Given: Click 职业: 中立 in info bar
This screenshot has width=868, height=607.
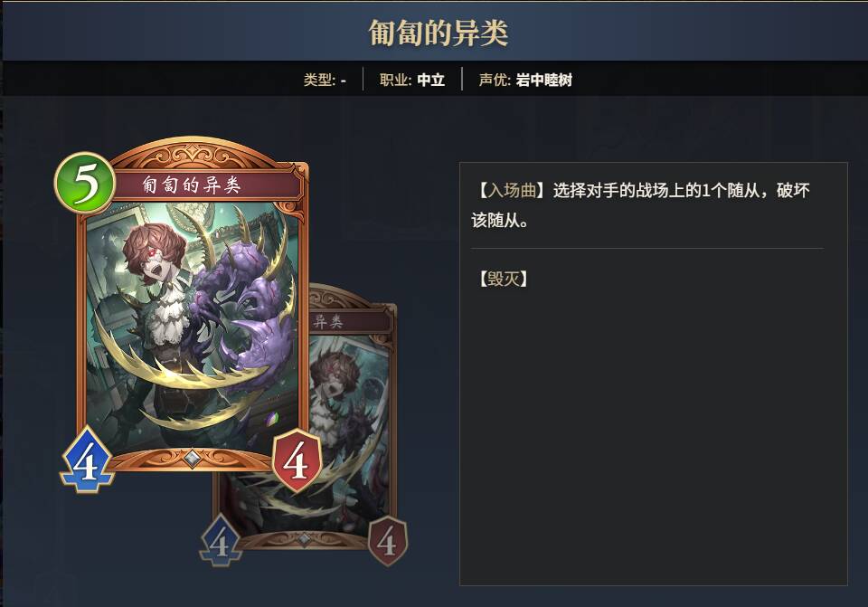Looking at the screenshot, I should click(x=412, y=80).
